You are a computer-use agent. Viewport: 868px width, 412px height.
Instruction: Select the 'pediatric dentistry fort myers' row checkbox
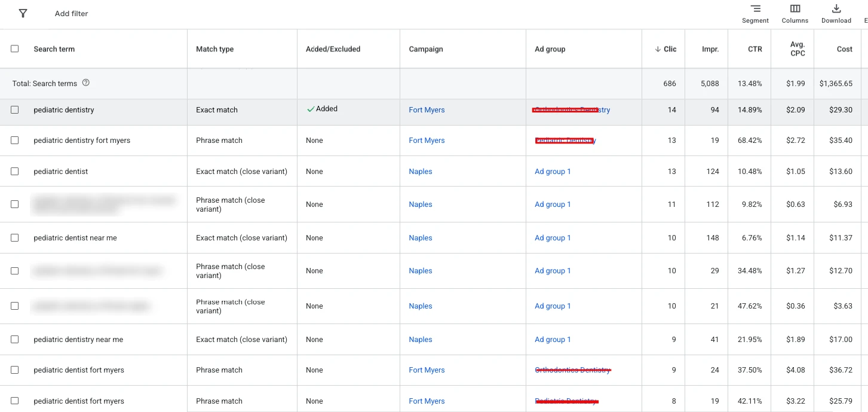(x=15, y=141)
